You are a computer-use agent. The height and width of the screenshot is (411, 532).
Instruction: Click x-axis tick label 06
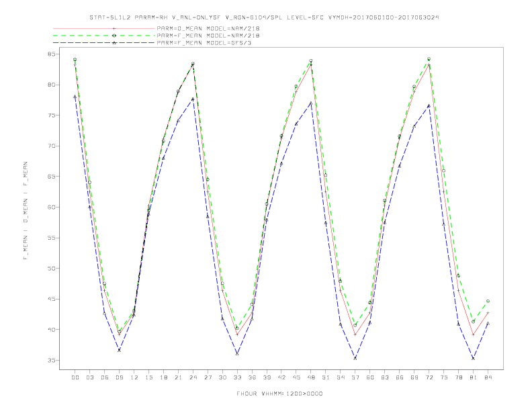(x=105, y=377)
